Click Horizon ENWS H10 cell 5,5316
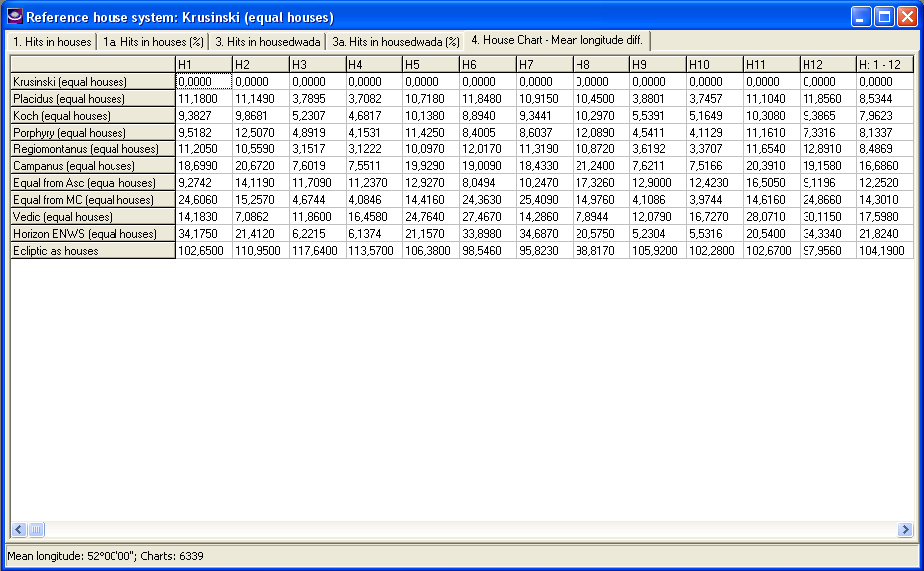Image resolution: width=924 pixels, height=571 pixels. [714, 234]
